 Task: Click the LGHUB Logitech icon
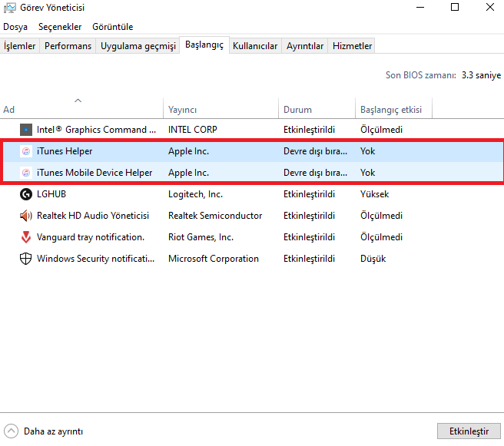pyautogui.click(x=25, y=194)
